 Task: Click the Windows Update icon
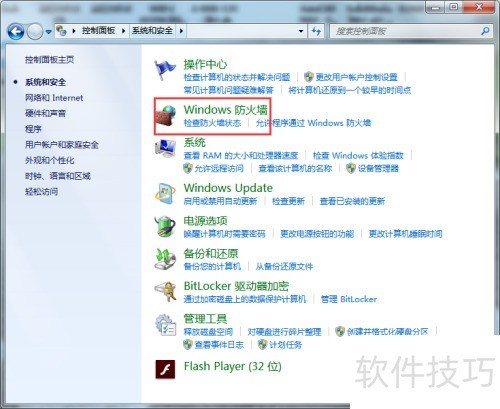click(x=165, y=194)
